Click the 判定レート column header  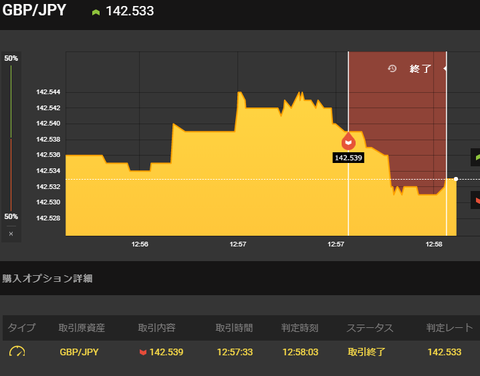click(450, 328)
